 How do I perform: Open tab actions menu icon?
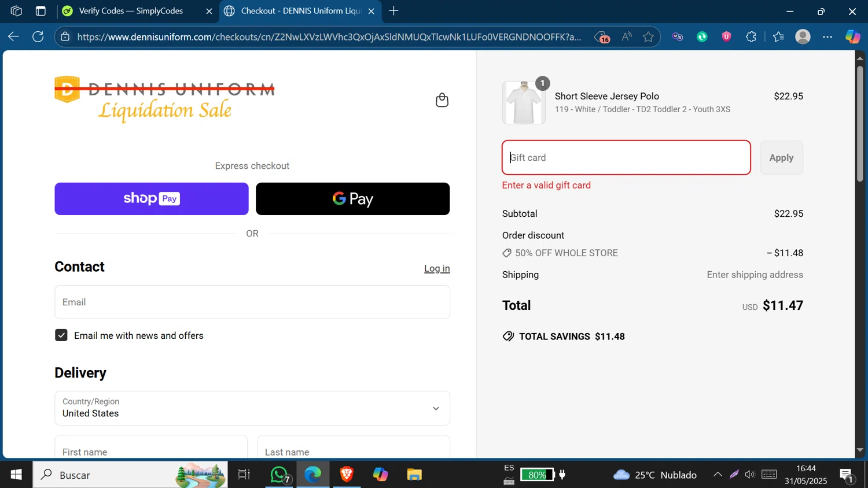coord(41,11)
